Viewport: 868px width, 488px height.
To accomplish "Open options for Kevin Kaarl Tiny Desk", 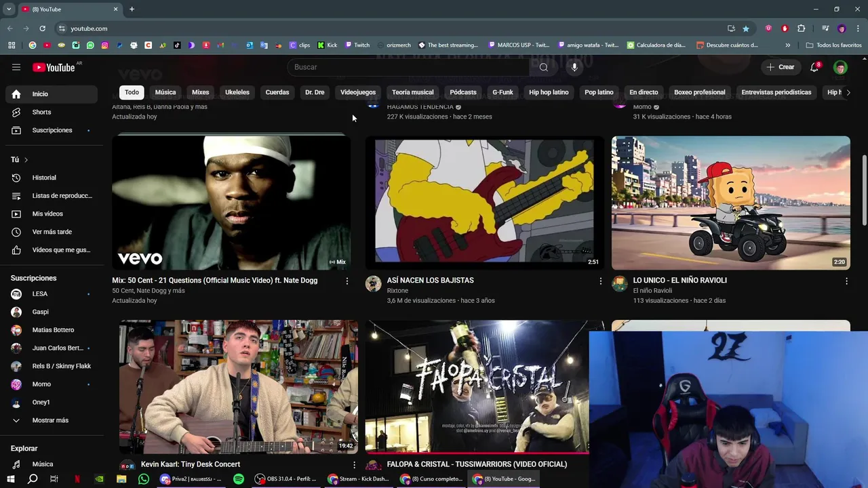I will tap(354, 465).
